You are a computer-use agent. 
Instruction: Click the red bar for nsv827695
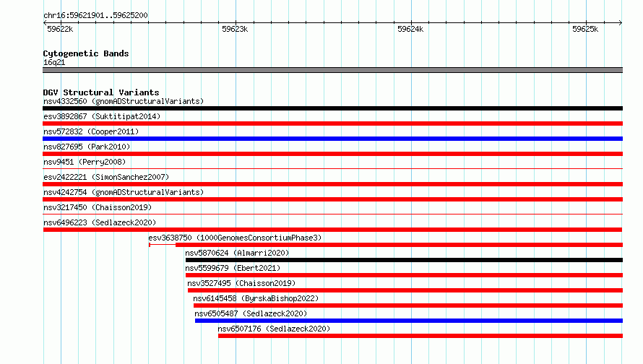tap(332, 154)
